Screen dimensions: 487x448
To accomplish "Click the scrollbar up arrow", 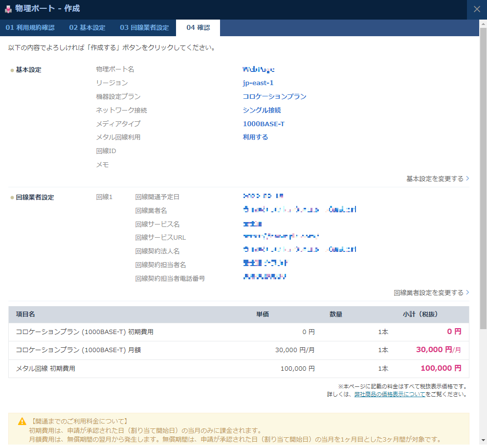I will click(483, 23).
